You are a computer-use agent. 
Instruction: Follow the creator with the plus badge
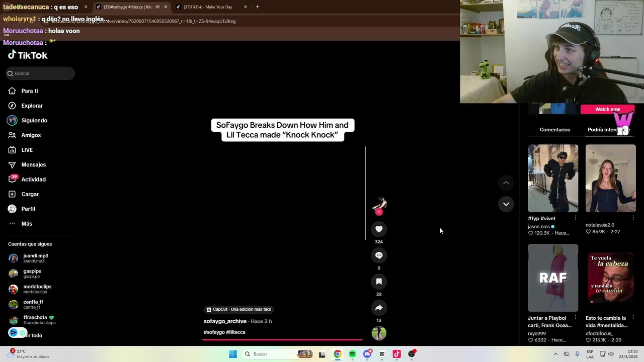pos(379,212)
